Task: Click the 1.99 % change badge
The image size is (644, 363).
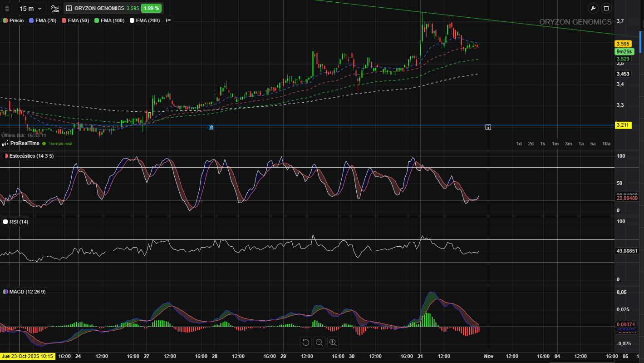Action: point(151,8)
